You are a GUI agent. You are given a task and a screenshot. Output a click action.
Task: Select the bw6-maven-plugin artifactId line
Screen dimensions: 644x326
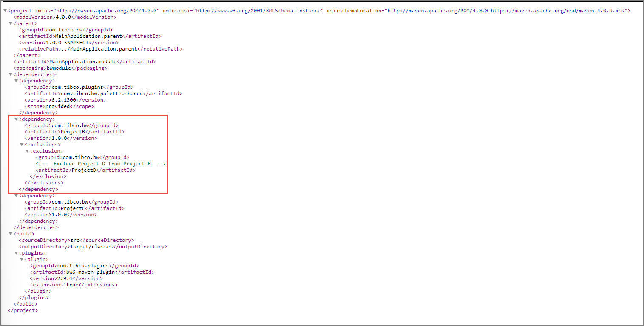pyautogui.click(x=92, y=272)
